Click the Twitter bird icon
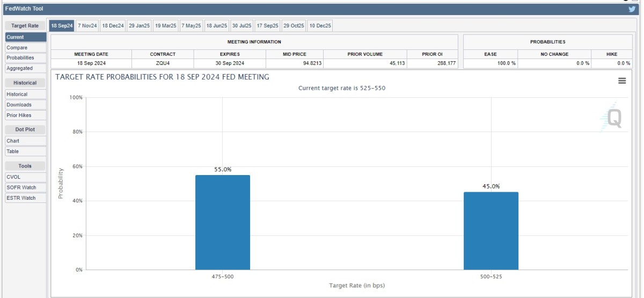The height and width of the screenshot is (298, 644). pos(632,9)
